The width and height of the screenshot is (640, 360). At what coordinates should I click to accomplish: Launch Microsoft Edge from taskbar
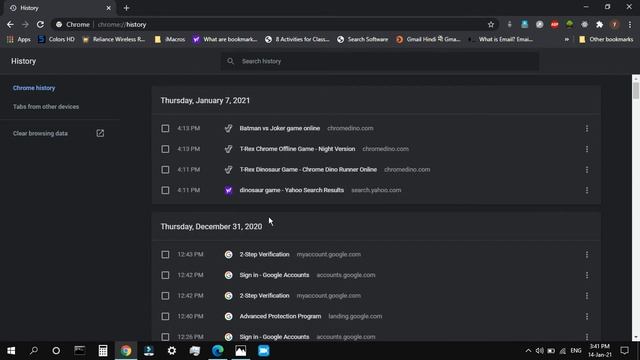[x=218, y=351]
